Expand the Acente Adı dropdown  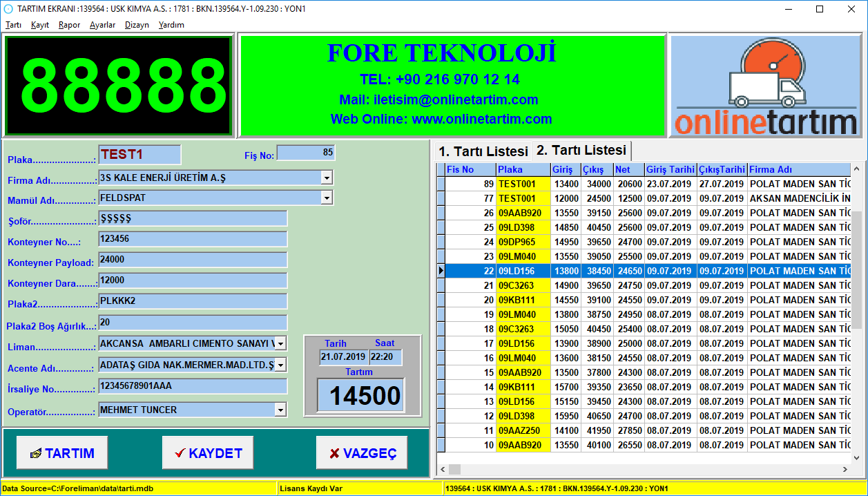pos(280,365)
